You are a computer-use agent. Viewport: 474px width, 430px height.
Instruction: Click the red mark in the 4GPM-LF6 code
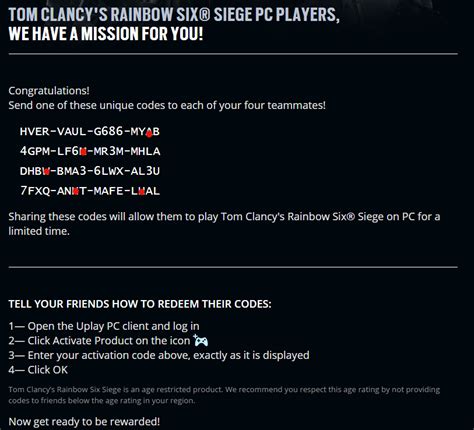tap(83, 151)
